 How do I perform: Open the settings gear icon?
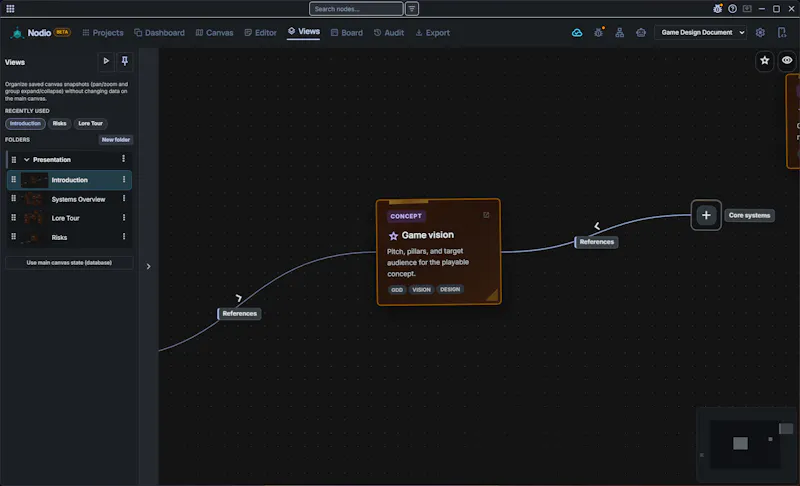click(x=760, y=33)
